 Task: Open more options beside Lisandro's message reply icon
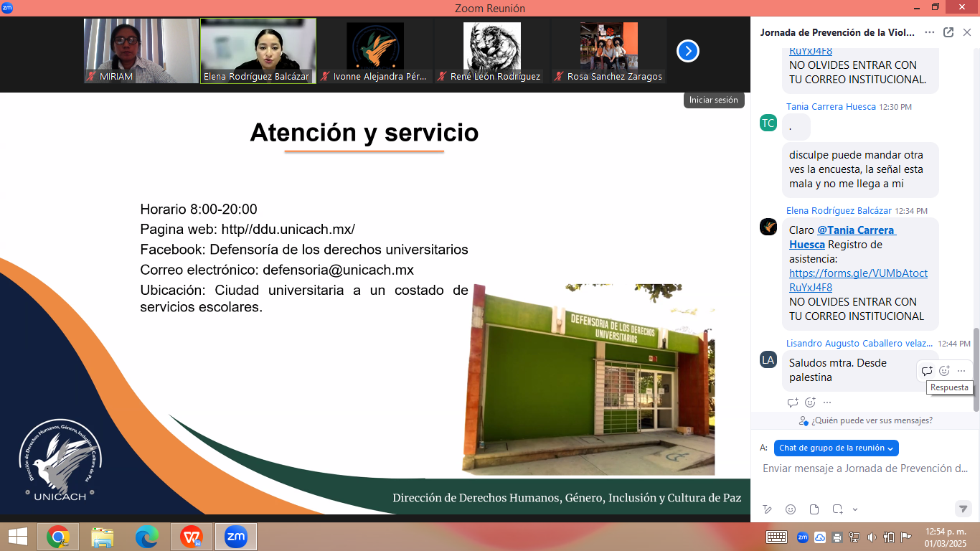[961, 371]
